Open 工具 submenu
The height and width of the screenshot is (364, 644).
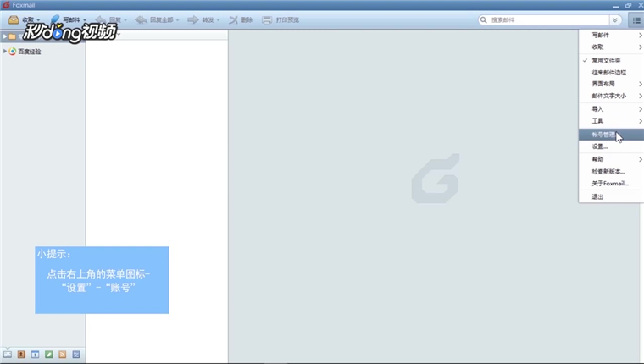coord(611,121)
